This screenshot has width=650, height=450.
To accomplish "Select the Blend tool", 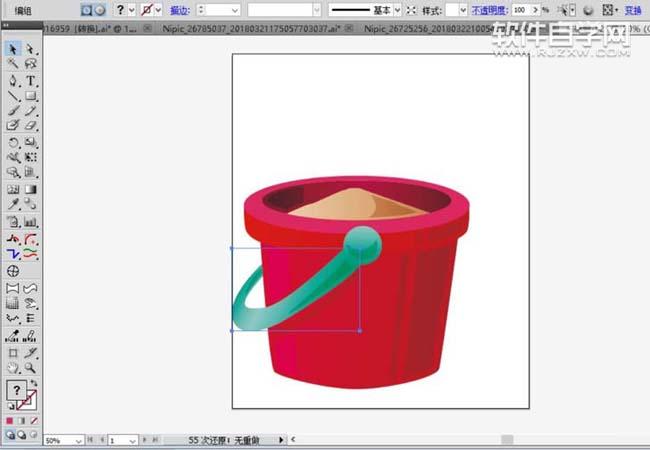I will pos(30,204).
